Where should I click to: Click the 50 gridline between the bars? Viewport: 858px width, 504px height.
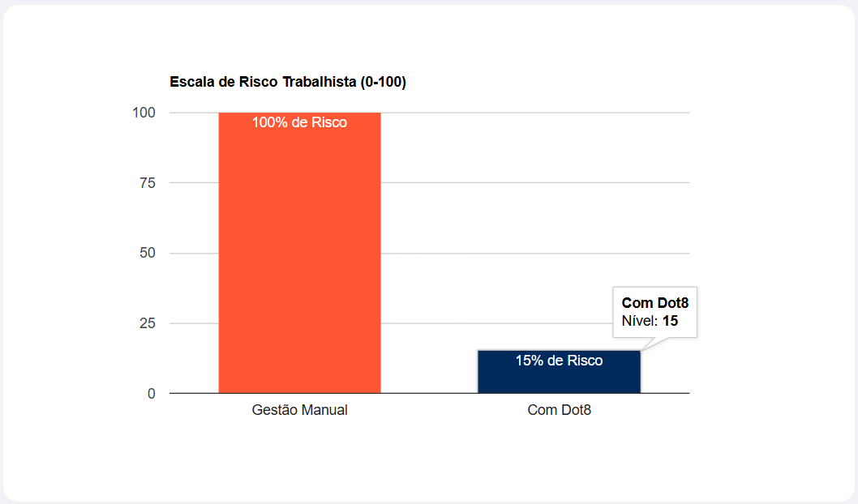[x=429, y=254]
